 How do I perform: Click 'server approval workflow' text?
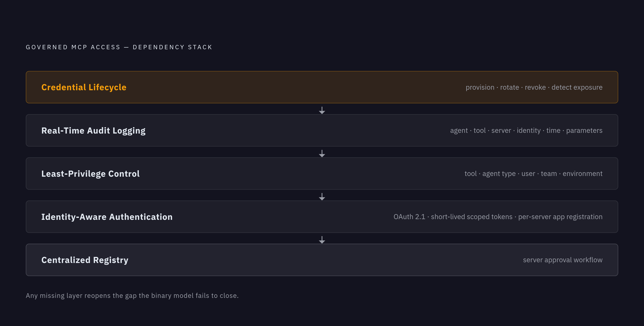coord(563,260)
